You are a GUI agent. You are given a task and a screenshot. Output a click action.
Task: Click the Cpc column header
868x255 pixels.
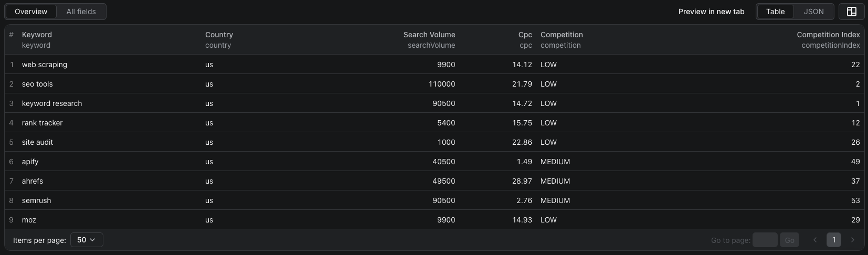(525, 35)
